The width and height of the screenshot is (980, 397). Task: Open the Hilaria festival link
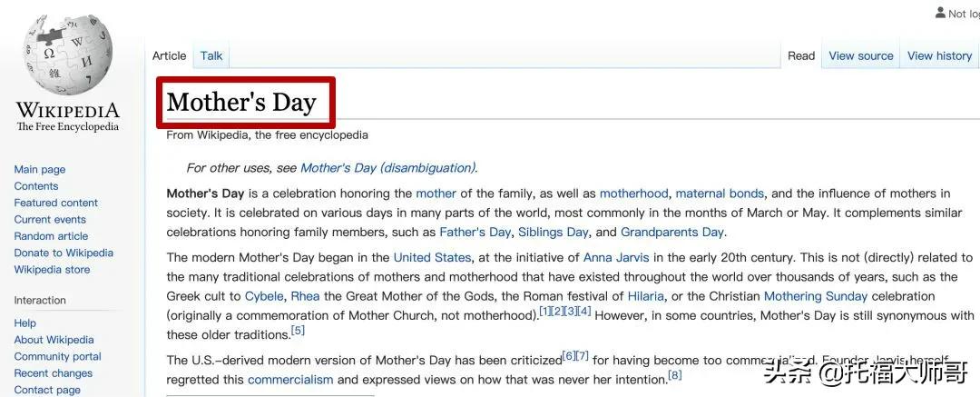(x=645, y=295)
